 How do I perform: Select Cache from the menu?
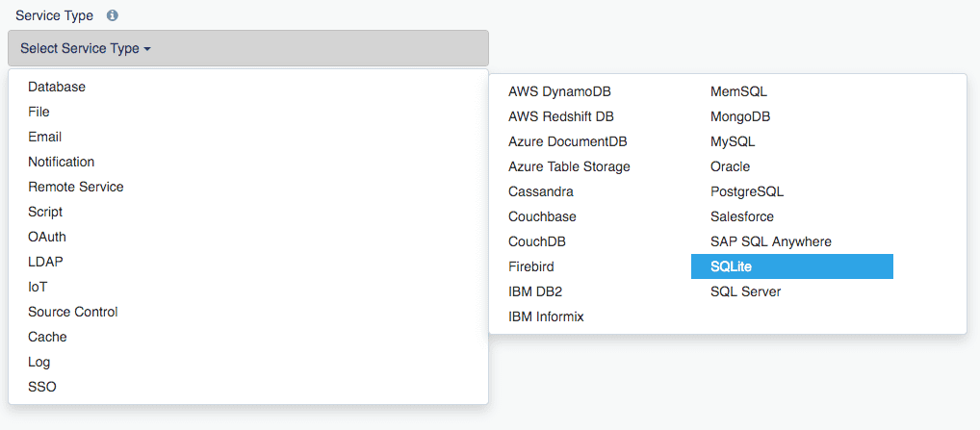pyautogui.click(x=47, y=337)
